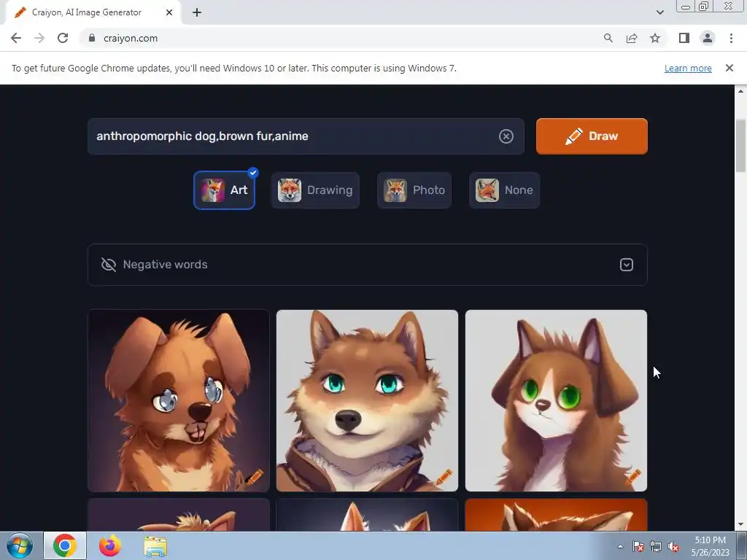Clear the prompt text with the X icon
This screenshot has height=560, width=747.
(506, 136)
